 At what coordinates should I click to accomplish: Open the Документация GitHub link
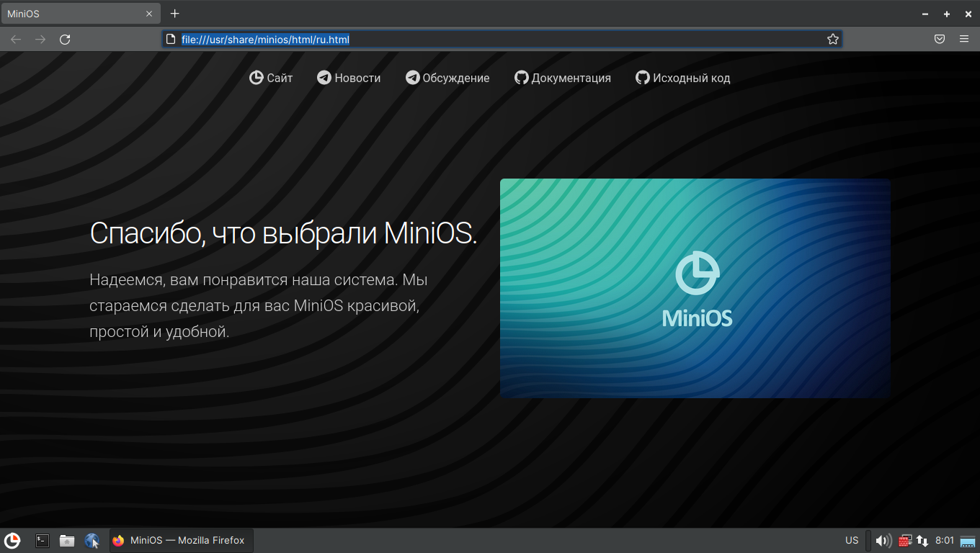563,78
